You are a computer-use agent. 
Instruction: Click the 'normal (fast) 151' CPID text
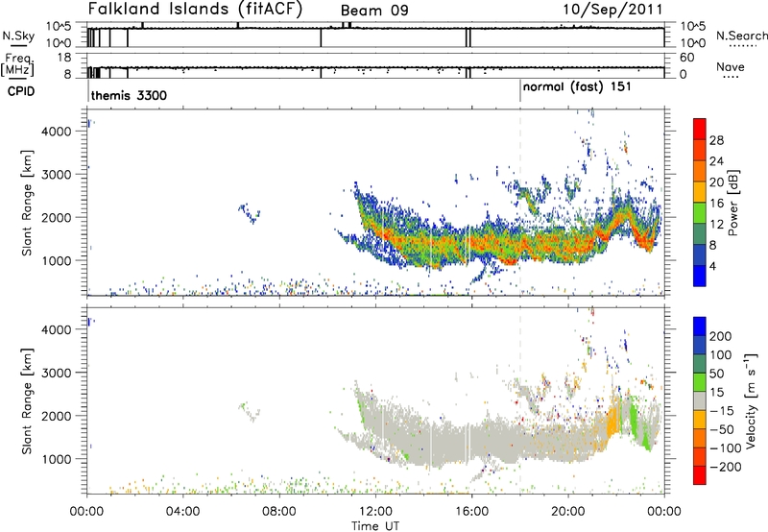tap(577, 87)
